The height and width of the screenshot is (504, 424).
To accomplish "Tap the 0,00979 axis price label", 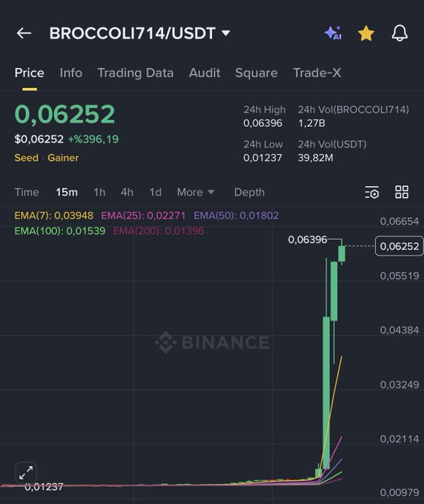I will [x=400, y=492].
